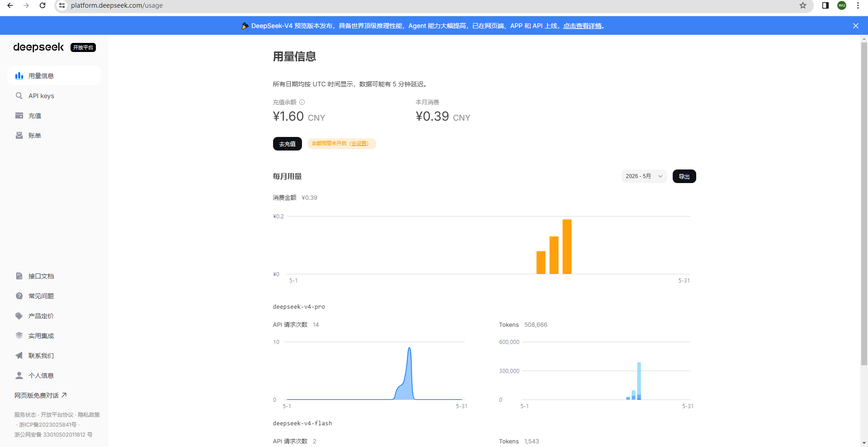
Task: Click the page vertical scrollbar thumb
Action: (x=864, y=203)
